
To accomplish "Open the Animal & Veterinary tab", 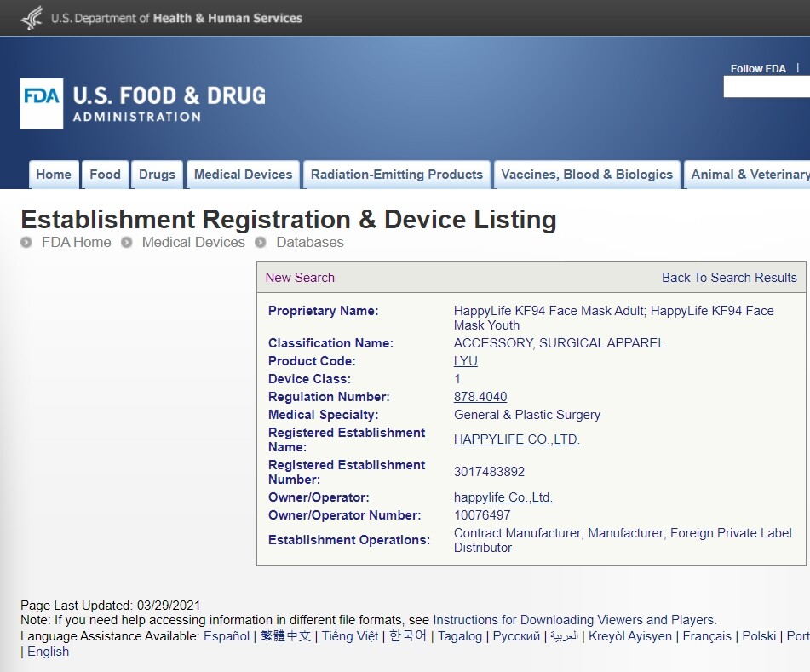I will [x=747, y=175].
